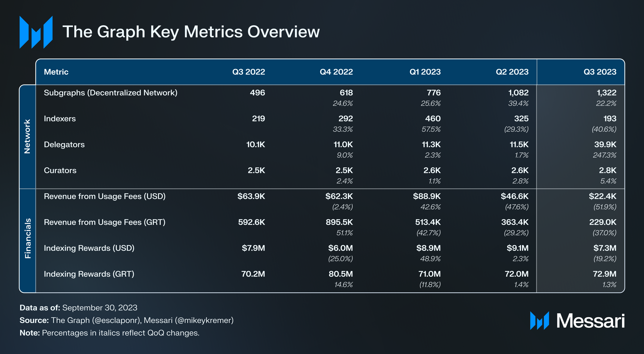Click the 'Source:' attribution line
This screenshot has width=644, height=354.
[127, 321]
